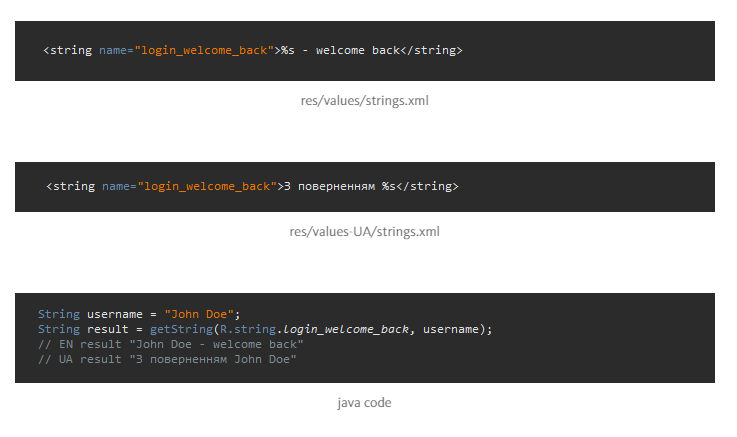Click the opening <string tag in first snippet

[68, 50]
